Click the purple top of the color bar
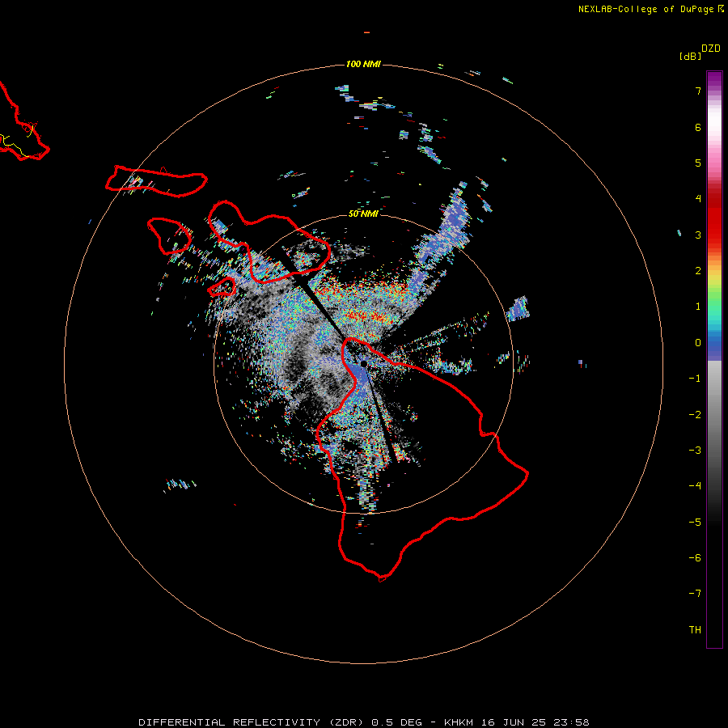The image size is (728, 728). pos(714,80)
